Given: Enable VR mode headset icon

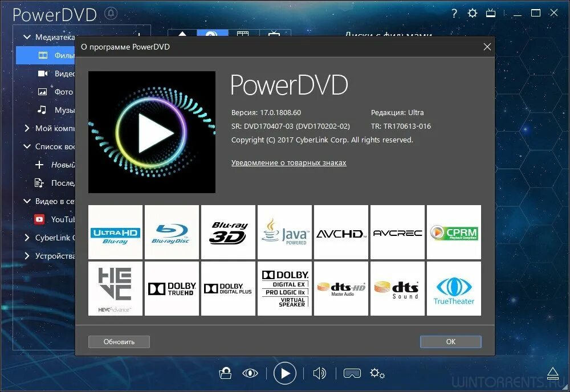Looking at the screenshot, I should [352, 373].
